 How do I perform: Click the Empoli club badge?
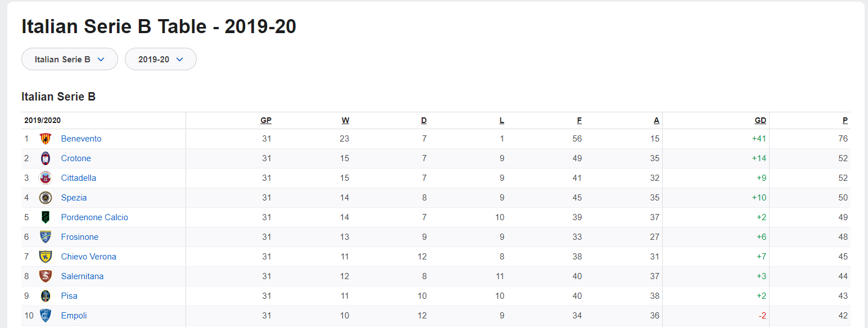coord(46,316)
